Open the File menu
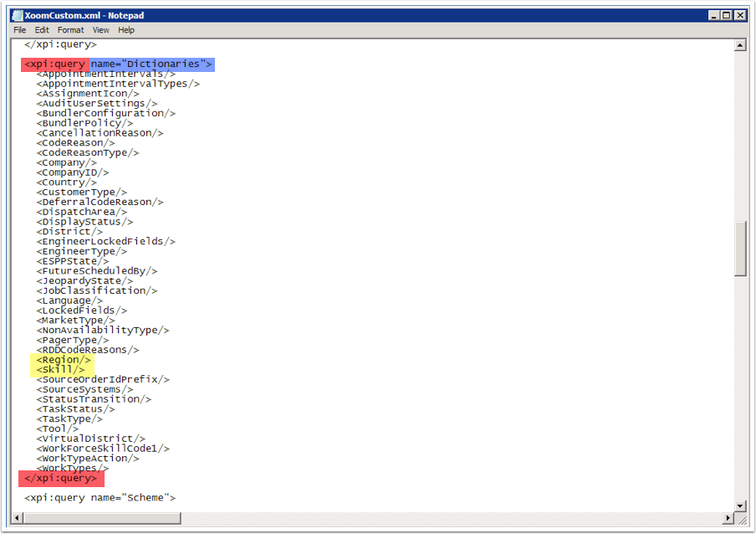 click(20, 30)
